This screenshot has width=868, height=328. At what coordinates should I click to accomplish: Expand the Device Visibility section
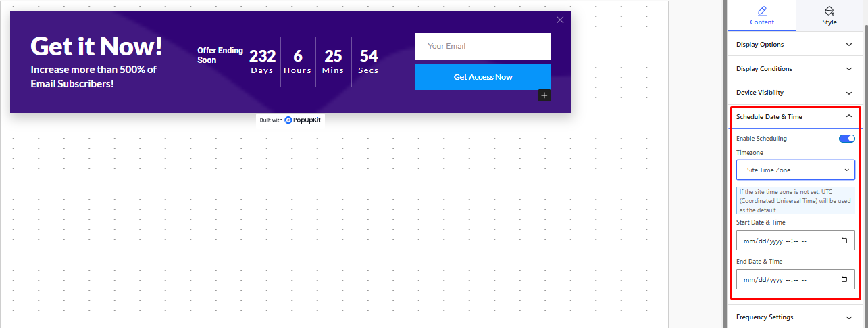coord(795,93)
